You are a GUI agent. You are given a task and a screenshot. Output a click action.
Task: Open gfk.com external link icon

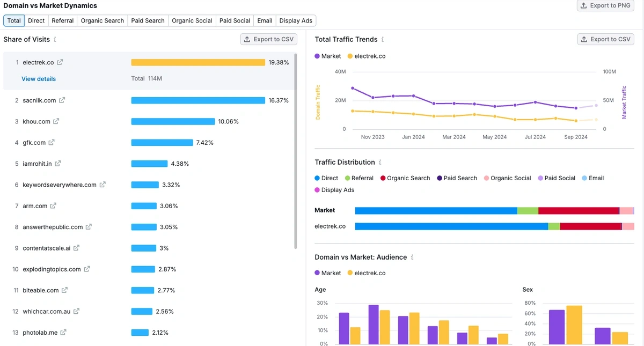(52, 143)
